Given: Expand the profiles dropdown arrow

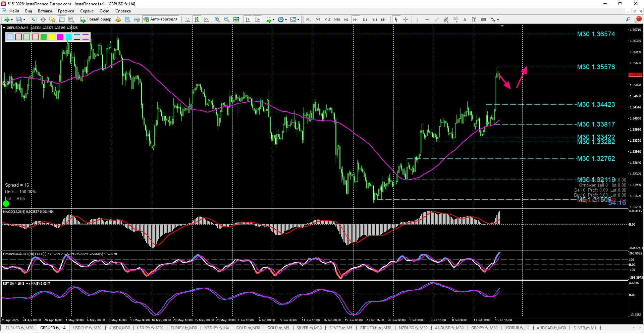Looking at the screenshot, I should [24, 19].
